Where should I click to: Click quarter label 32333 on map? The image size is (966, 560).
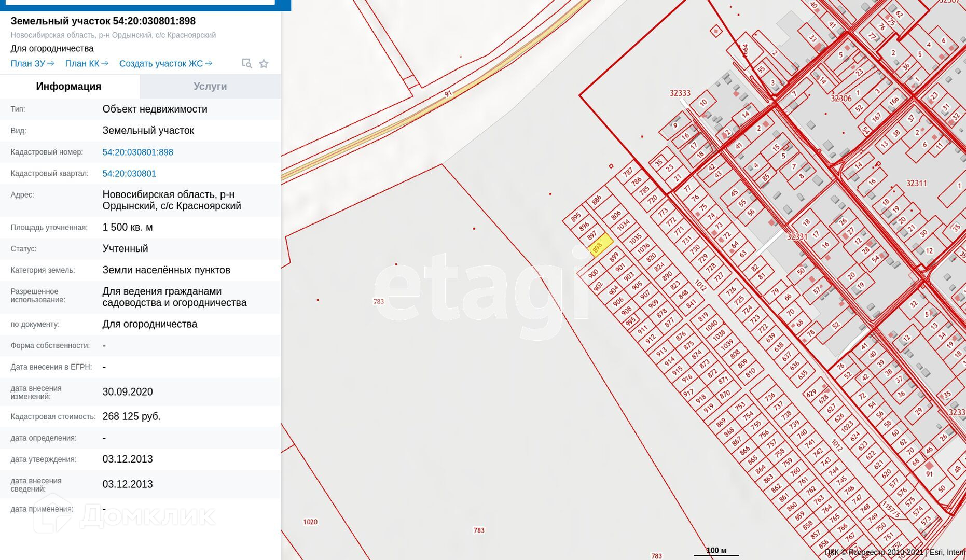click(680, 93)
